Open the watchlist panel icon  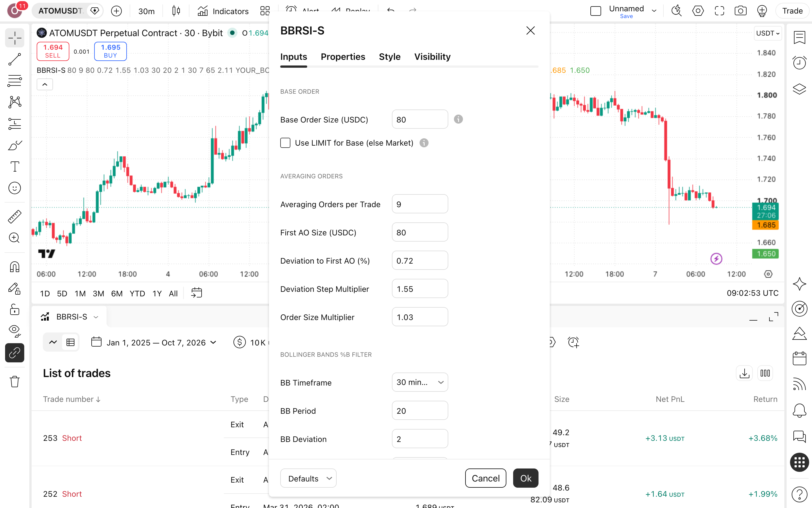point(799,38)
